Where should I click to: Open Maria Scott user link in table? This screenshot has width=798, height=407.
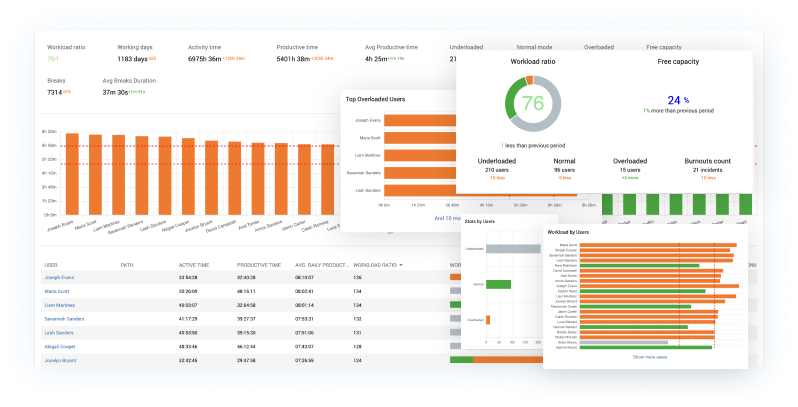click(59, 292)
